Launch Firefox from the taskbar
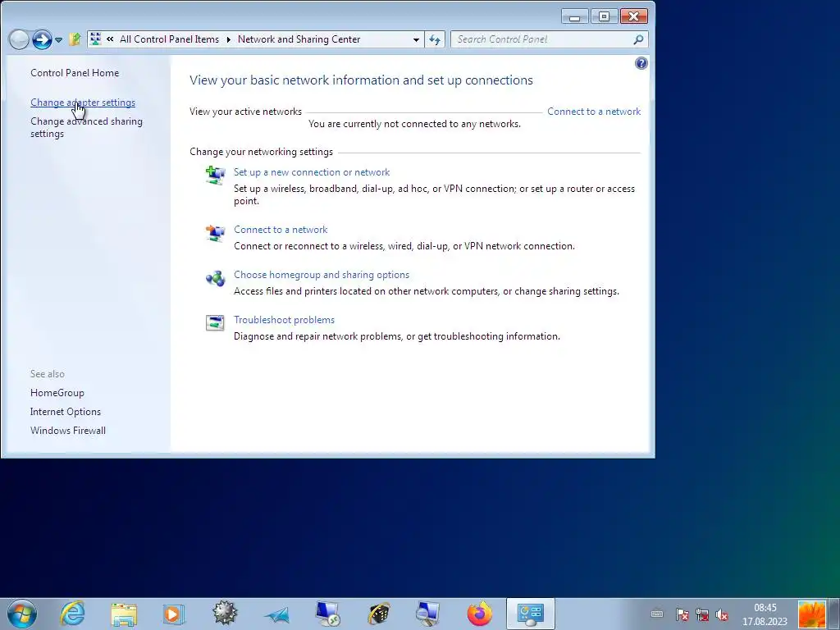This screenshot has width=840, height=630. [x=479, y=614]
